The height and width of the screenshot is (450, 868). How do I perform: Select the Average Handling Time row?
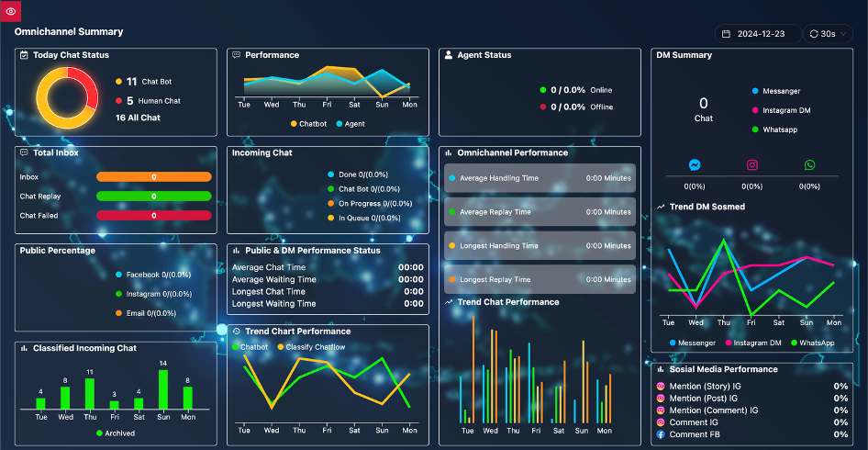540,178
